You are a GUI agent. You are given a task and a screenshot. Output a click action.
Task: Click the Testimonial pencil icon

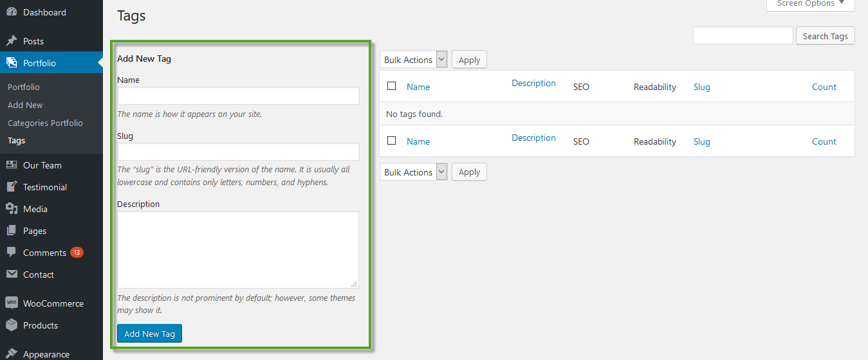[x=12, y=187]
